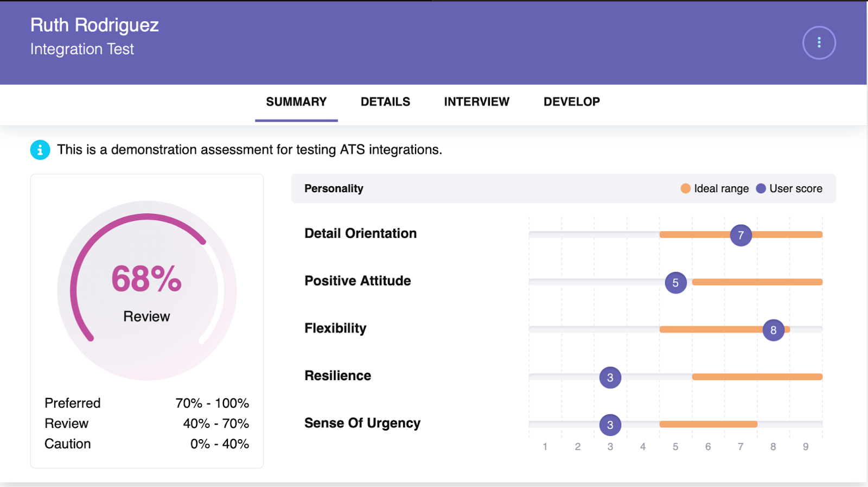868x487 pixels.
Task: Click Sense Of Urgency score marker 3
Action: coord(610,425)
